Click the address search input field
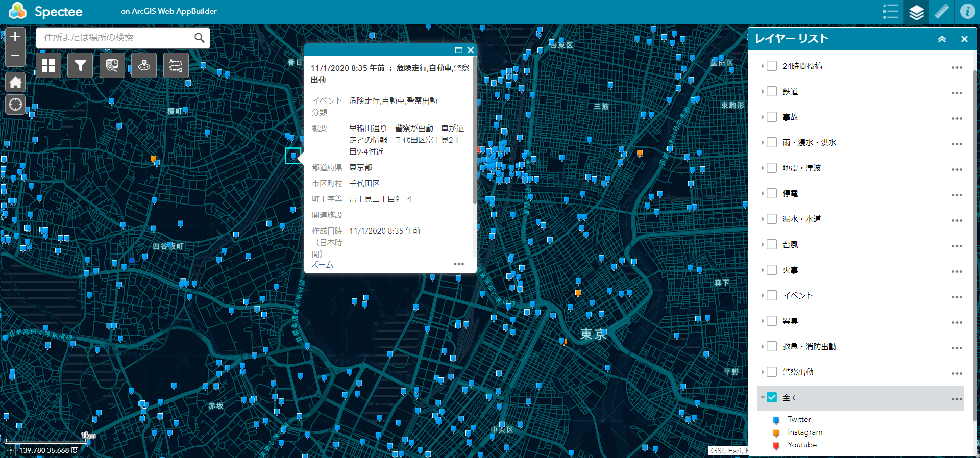The height and width of the screenshot is (458, 980). click(x=113, y=38)
